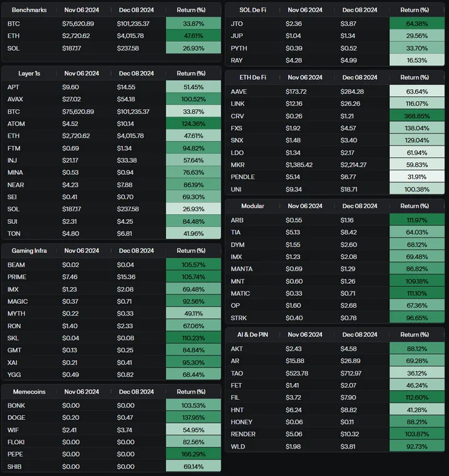Select the SHIB ticker label
Screen dimensions: 449x476
(x=14, y=467)
